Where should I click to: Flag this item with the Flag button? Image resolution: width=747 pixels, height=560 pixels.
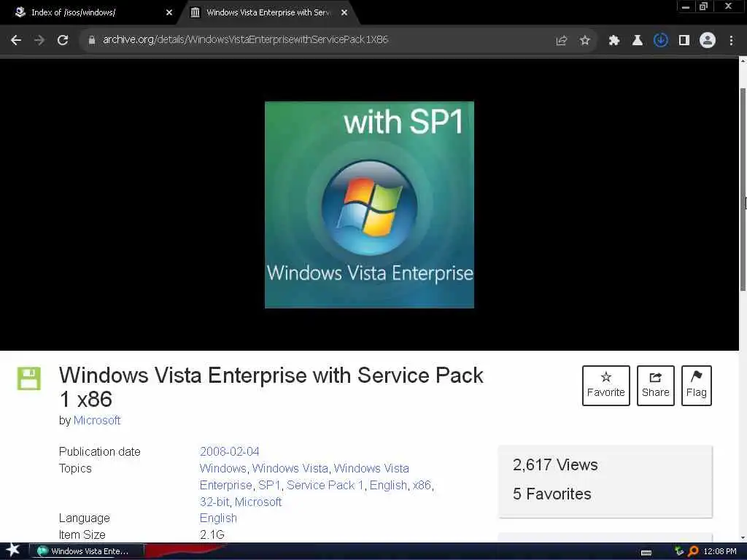697,385
